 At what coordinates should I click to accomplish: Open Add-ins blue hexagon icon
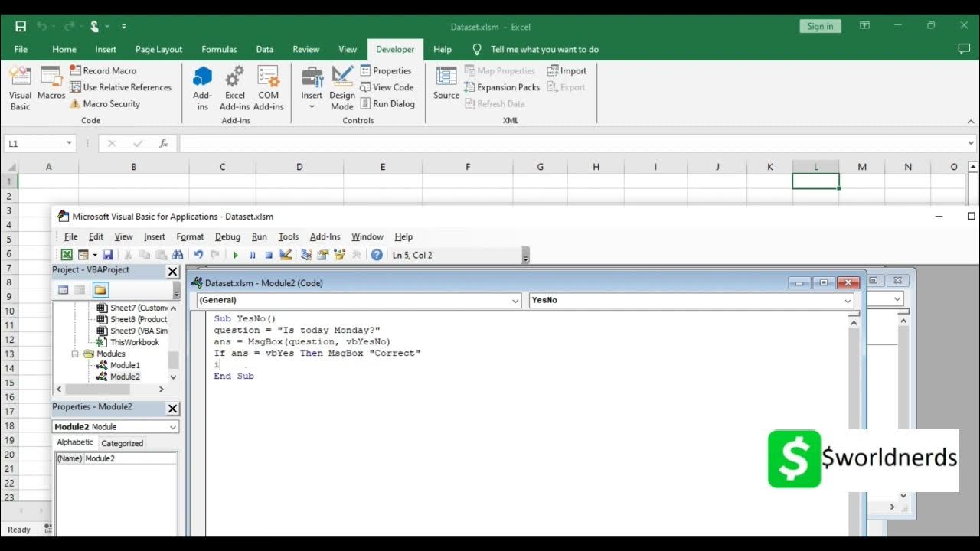pos(203,89)
